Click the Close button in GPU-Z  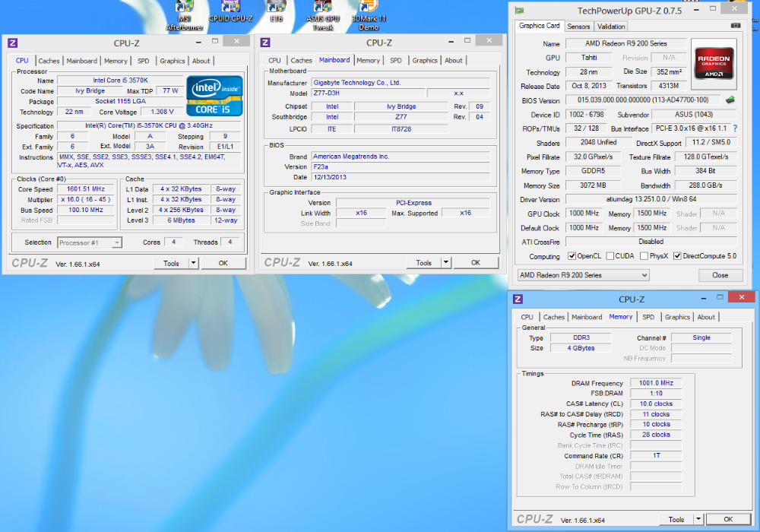pos(720,275)
